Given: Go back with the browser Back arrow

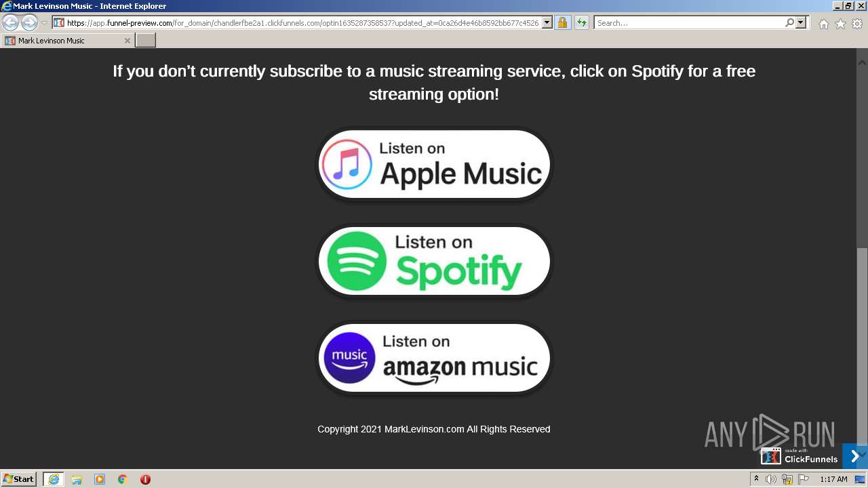Looking at the screenshot, I should [11, 22].
